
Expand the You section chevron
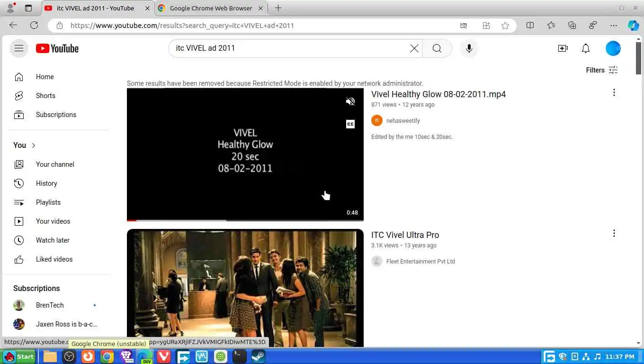point(34,146)
